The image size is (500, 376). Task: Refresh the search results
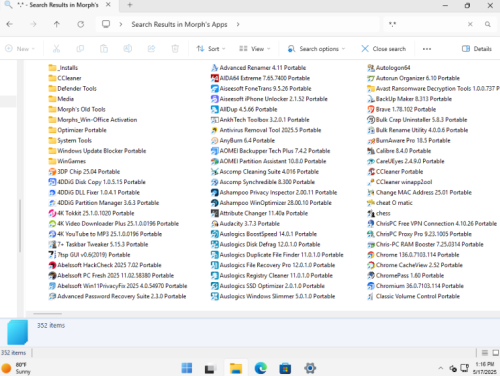(81, 24)
